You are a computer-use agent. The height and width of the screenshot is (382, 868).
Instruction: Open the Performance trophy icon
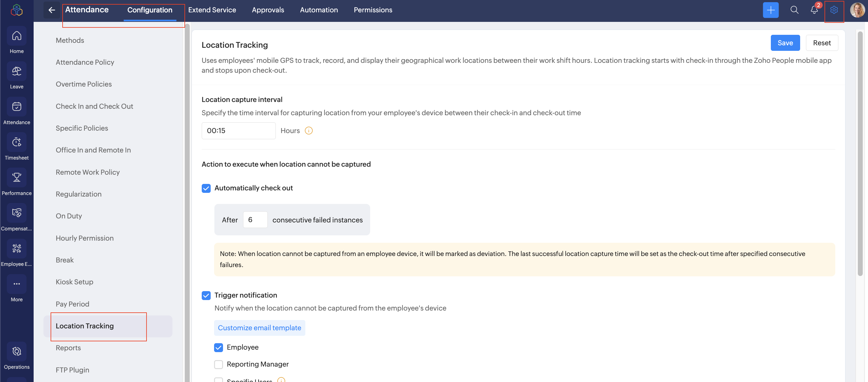(x=17, y=178)
